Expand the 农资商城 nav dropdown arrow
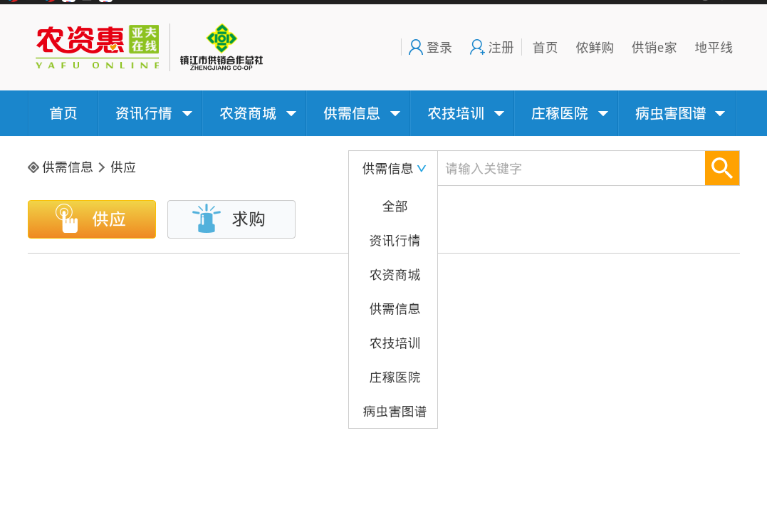 pyautogui.click(x=291, y=113)
